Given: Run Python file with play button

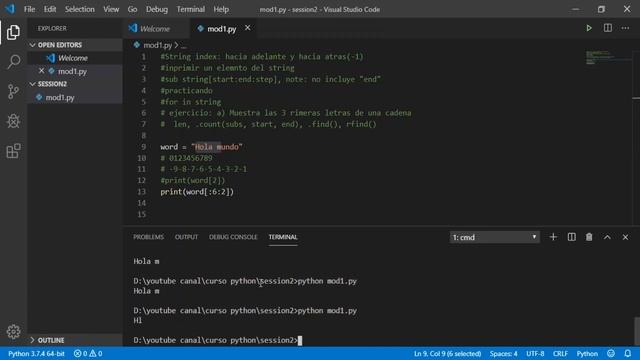Looking at the screenshot, I should pyautogui.click(x=589, y=28).
